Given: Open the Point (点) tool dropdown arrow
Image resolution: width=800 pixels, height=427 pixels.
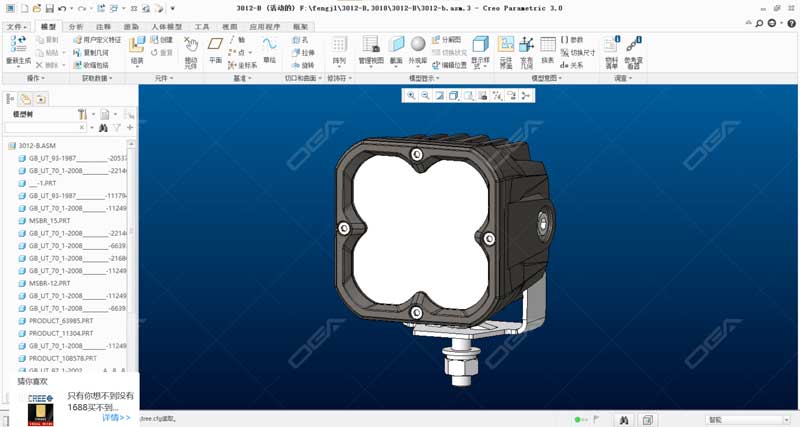Looking at the screenshot, I should [x=250, y=53].
